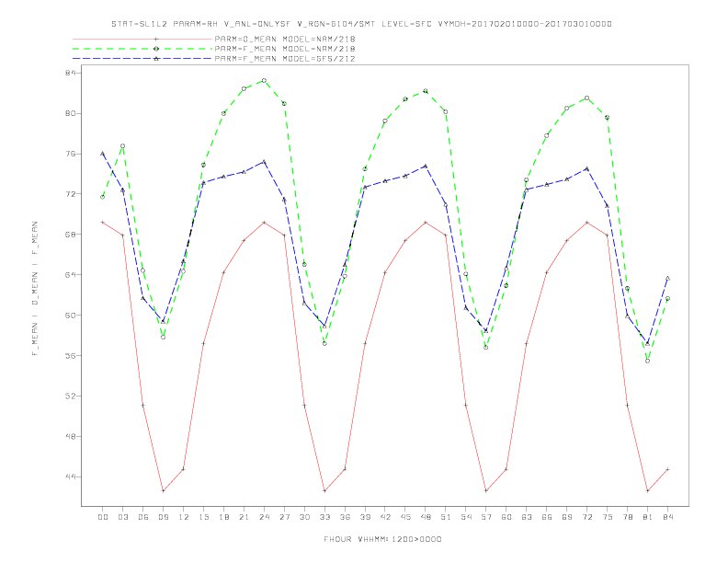Image resolution: width=728 pixels, height=563 pixels.
Task: Click x-axis forecast hour label 48
Action: pyautogui.click(x=426, y=517)
